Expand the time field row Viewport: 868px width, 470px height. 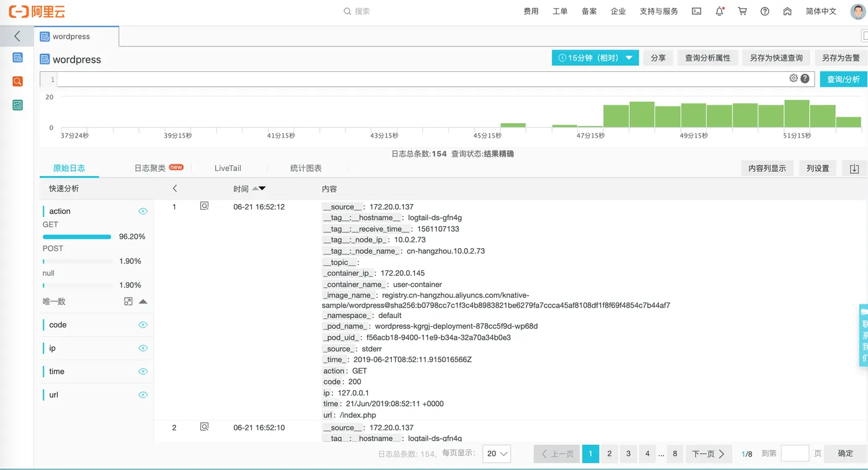tap(96, 371)
